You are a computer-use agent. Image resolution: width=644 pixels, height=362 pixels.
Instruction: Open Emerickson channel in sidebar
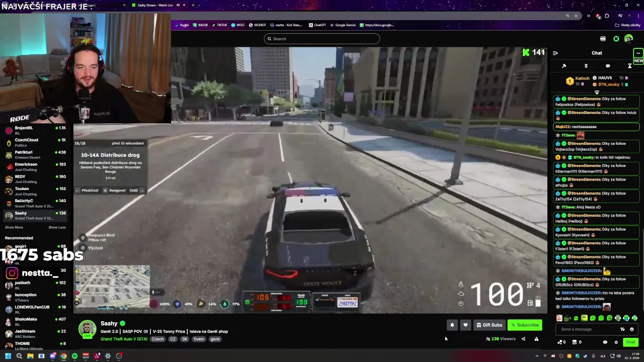tap(34, 166)
